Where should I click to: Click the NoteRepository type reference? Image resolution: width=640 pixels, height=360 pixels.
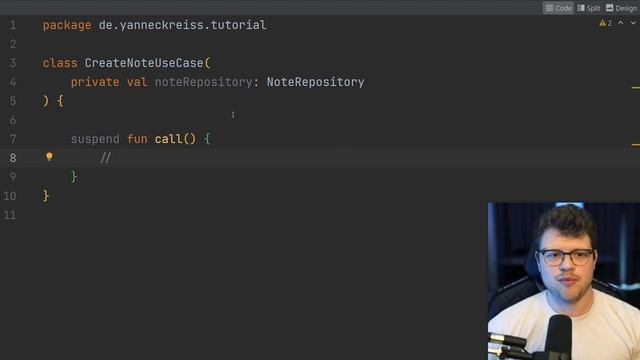tap(316, 82)
